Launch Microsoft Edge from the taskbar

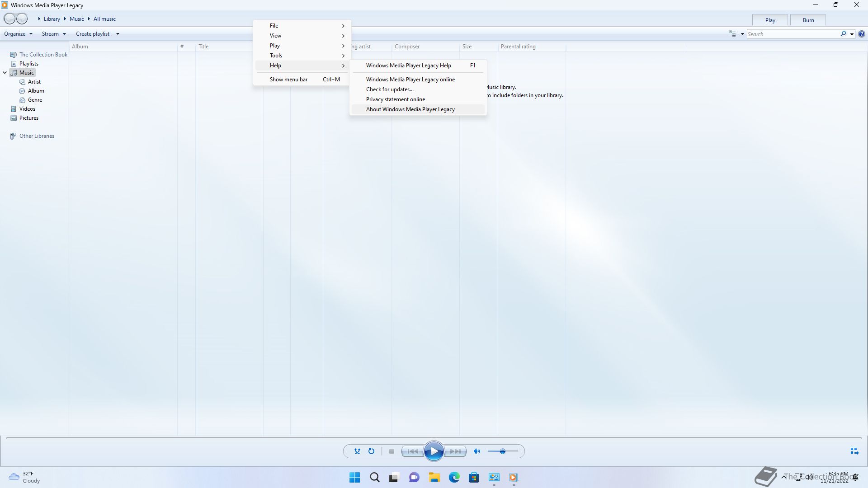point(454,478)
